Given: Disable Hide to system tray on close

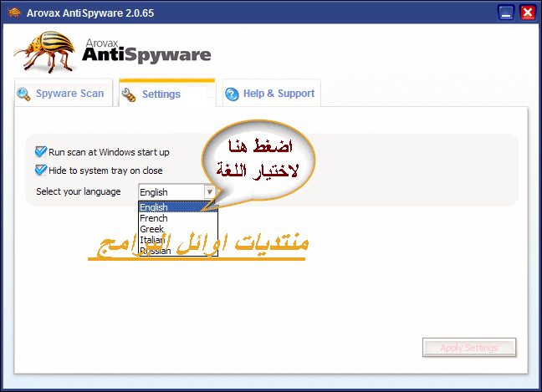Looking at the screenshot, I should point(41,171).
